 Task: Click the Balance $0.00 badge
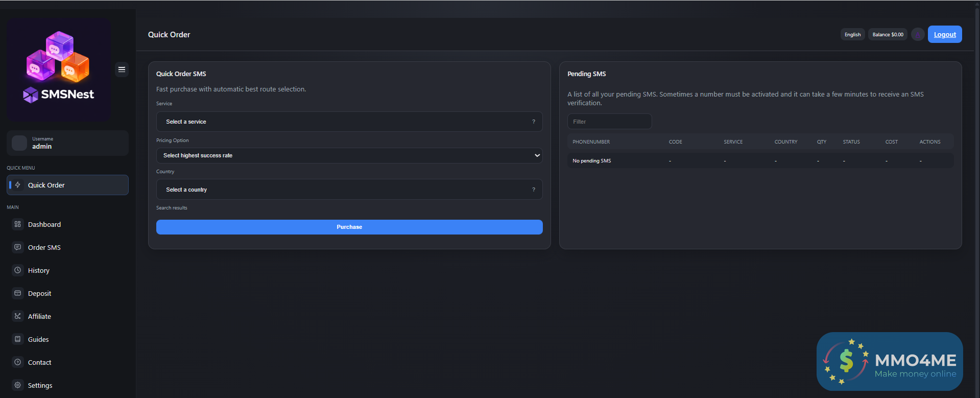tap(888, 35)
